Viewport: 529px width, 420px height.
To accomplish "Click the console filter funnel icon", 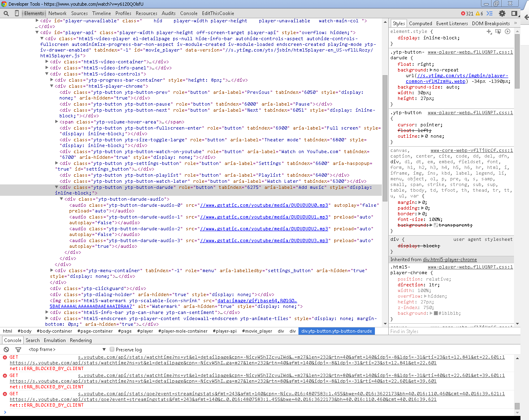I will pos(18,349).
